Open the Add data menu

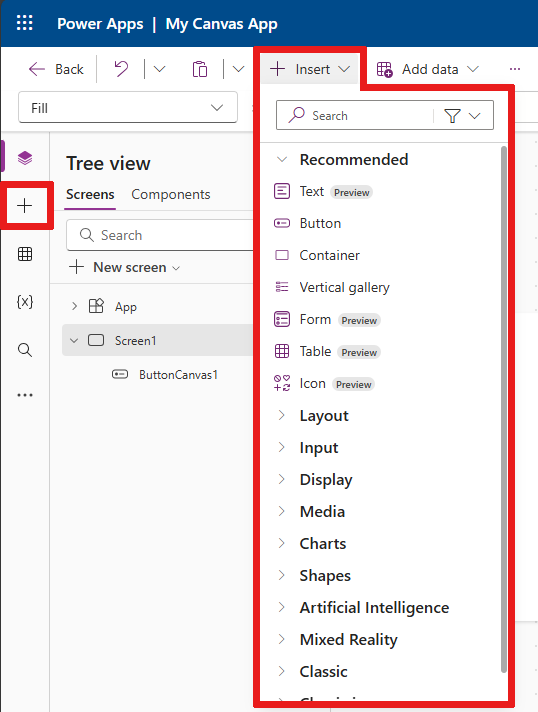[x=428, y=69]
